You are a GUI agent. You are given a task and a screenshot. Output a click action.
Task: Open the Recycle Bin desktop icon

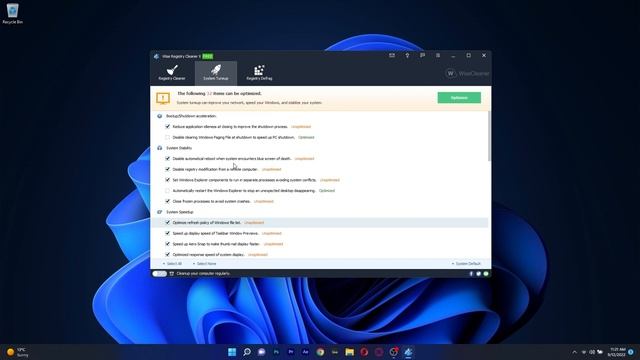(x=13, y=13)
